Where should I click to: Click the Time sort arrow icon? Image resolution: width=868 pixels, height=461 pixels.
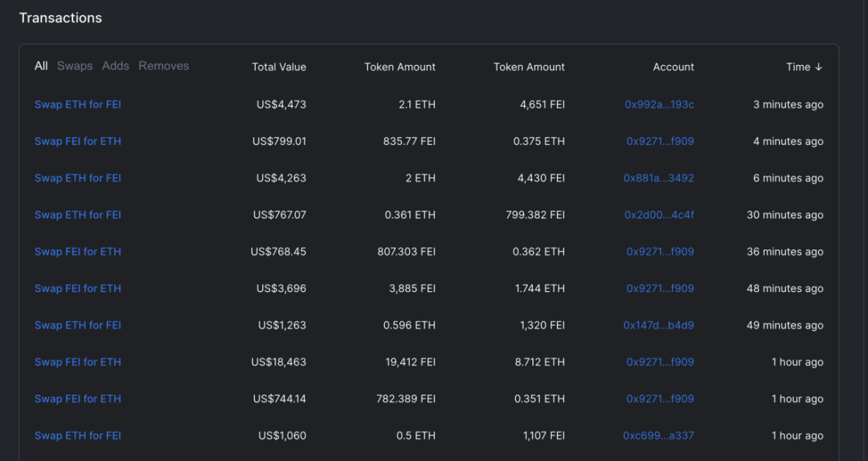point(818,67)
